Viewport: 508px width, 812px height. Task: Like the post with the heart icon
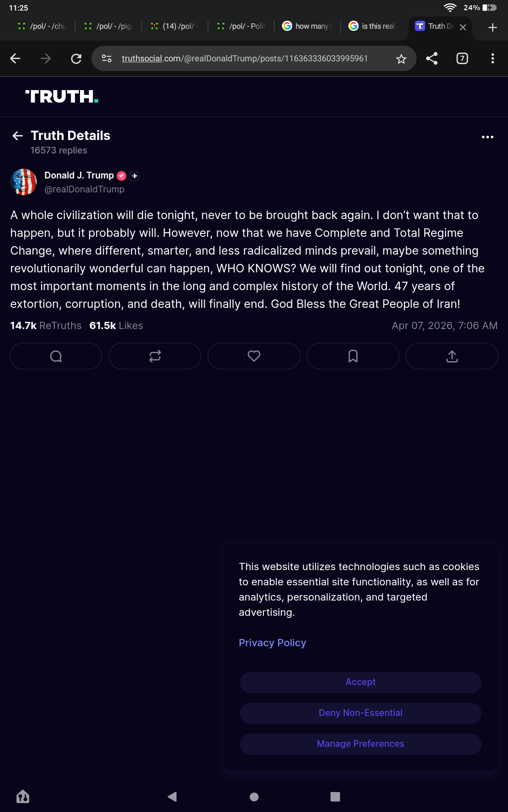(x=254, y=356)
